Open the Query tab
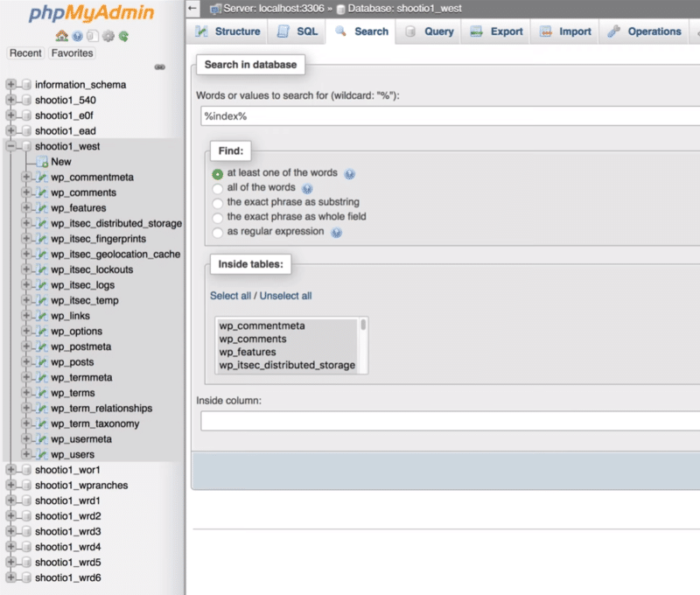 point(429,31)
